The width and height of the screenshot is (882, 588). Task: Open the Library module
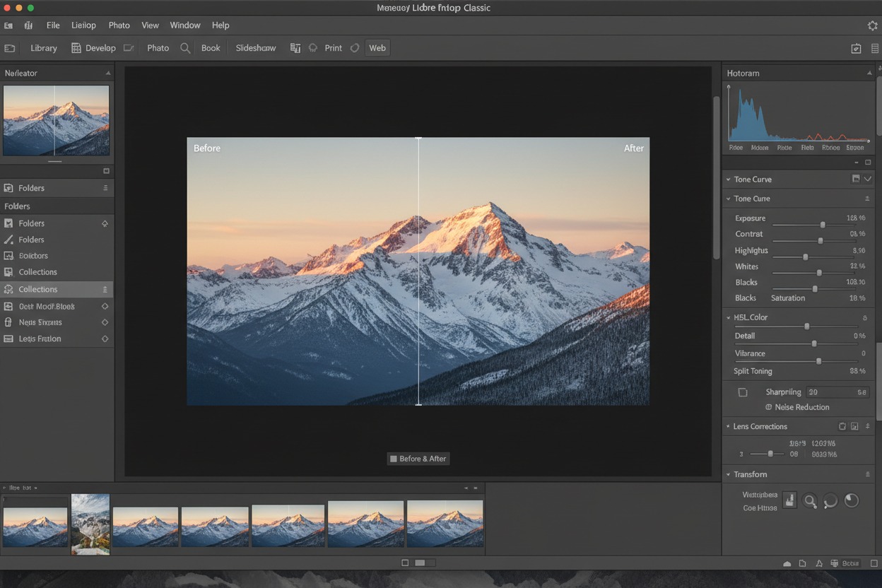[x=43, y=48]
